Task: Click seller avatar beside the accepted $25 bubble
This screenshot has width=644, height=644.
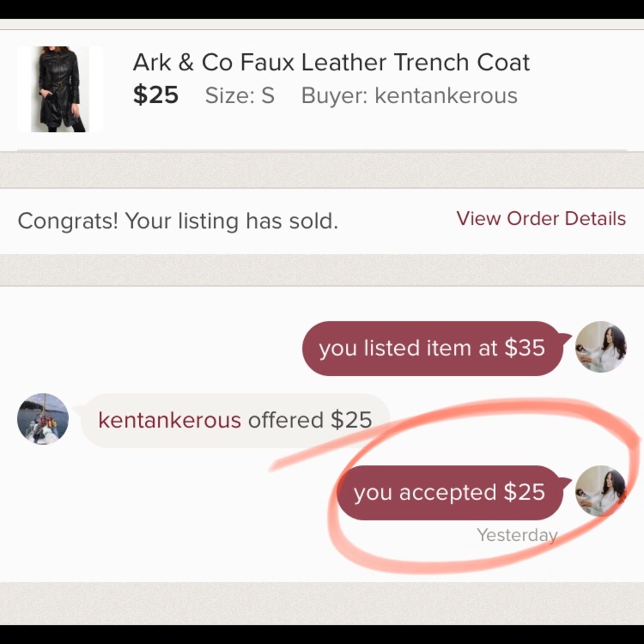Action: [600, 491]
